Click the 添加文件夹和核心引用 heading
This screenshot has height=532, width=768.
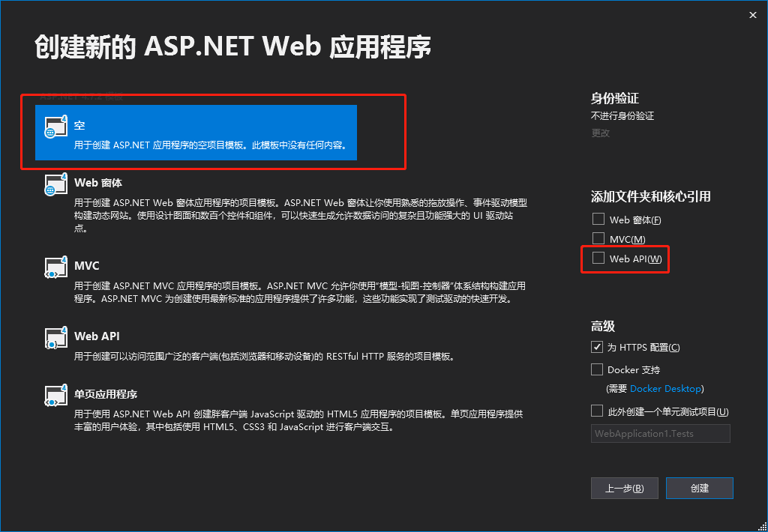tap(650, 197)
